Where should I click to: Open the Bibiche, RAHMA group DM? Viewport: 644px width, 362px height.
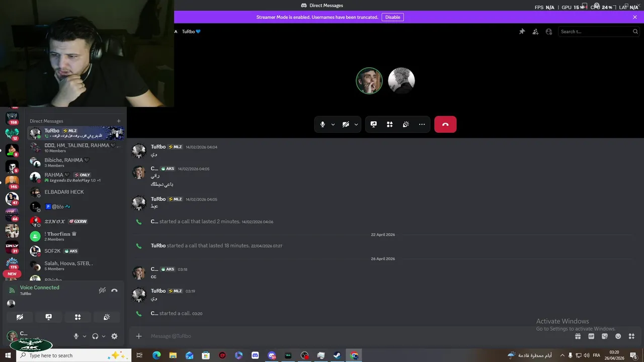76,162
